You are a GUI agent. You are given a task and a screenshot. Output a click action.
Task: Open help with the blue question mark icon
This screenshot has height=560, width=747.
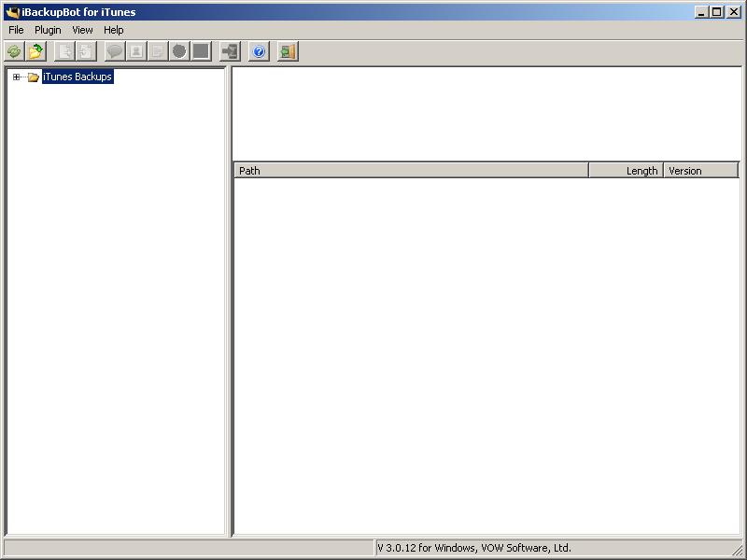[x=259, y=51]
